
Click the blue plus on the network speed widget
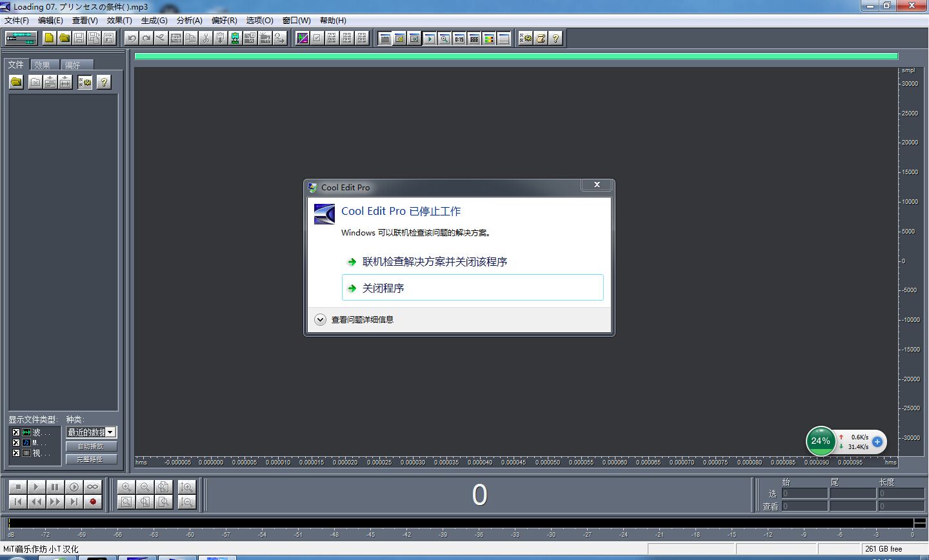[x=877, y=442]
